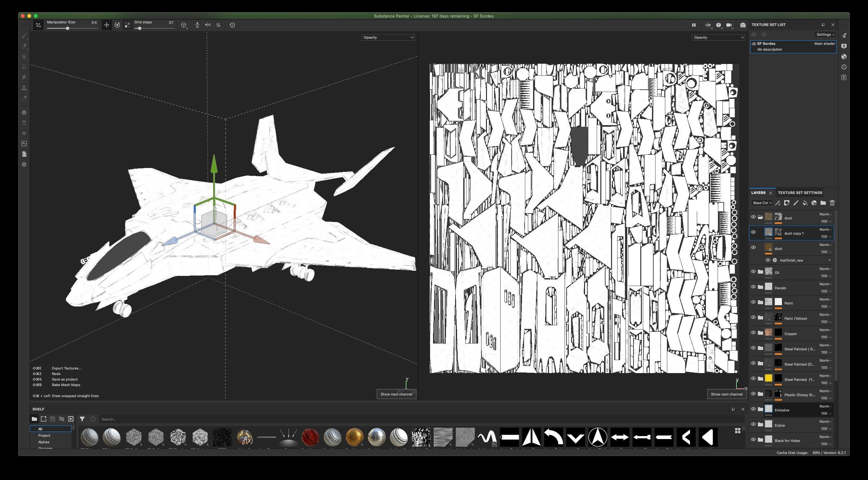Image resolution: width=868 pixels, height=480 pixels.
Task: Select the Paint brush tool in sidebar
Action: click(24, 36)
